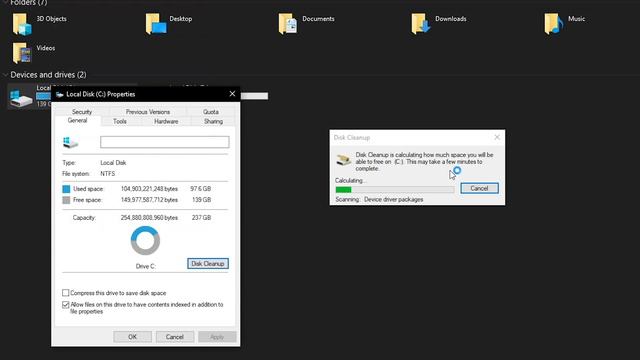Switch to the Quota tab
Viewport: 640px width, 360px height.
(211, 111)
